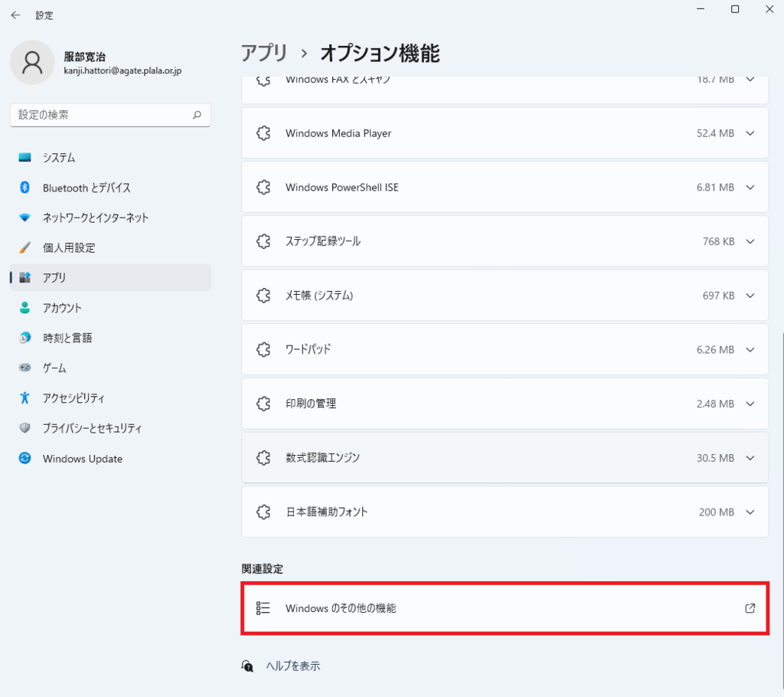The width and height of the screenshot is (784, 697).
Task: Select アカウント in sidebar
Action: [x=110, y=308]
